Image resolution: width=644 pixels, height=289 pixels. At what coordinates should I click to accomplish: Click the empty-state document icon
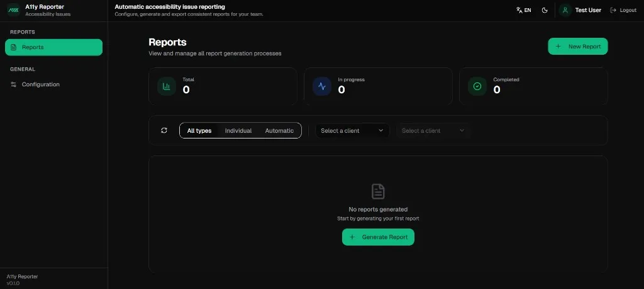click(x=378, y=191)
